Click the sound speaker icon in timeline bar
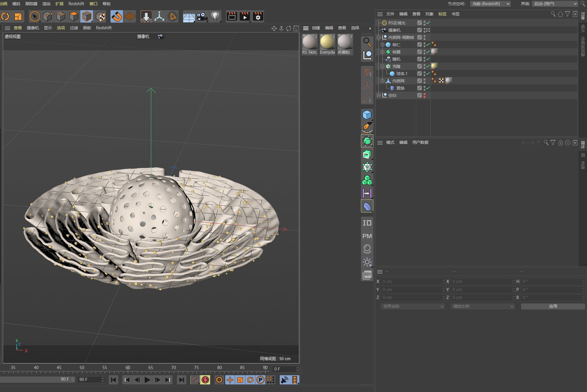This screenshot has height=392, width=587. coord(285,380)
